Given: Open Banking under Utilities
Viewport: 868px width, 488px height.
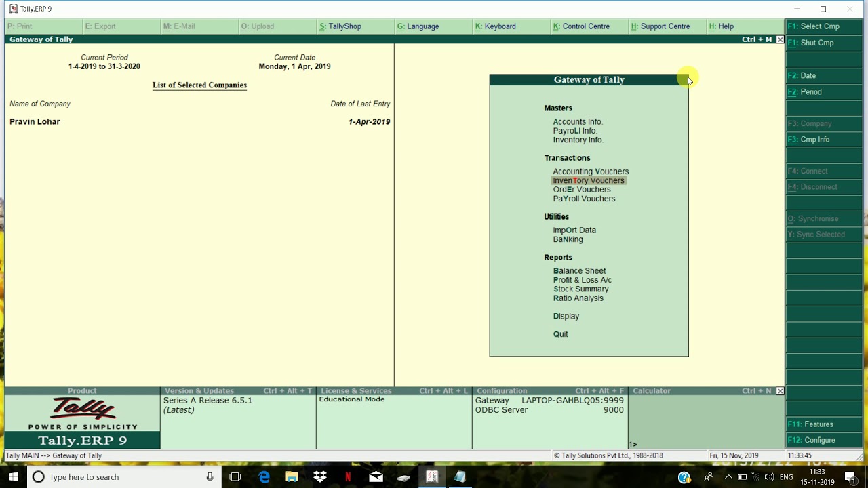Looking at the screenshot, I should coord(568,239).
